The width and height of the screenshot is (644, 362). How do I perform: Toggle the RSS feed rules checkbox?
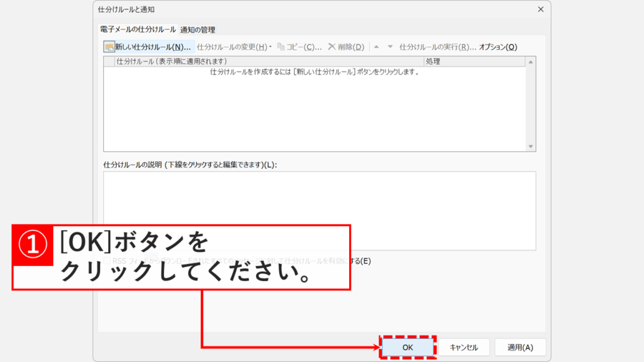pos(107,261)
